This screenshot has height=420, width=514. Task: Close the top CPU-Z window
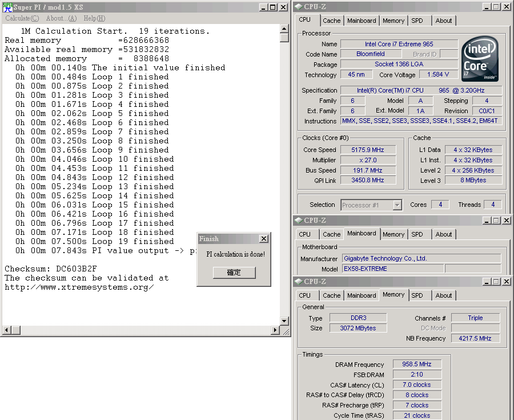click(507, 7)
